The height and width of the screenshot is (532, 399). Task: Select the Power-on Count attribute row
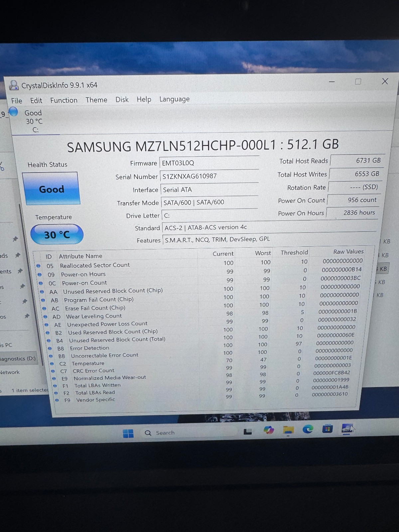[x=199, y=281]
